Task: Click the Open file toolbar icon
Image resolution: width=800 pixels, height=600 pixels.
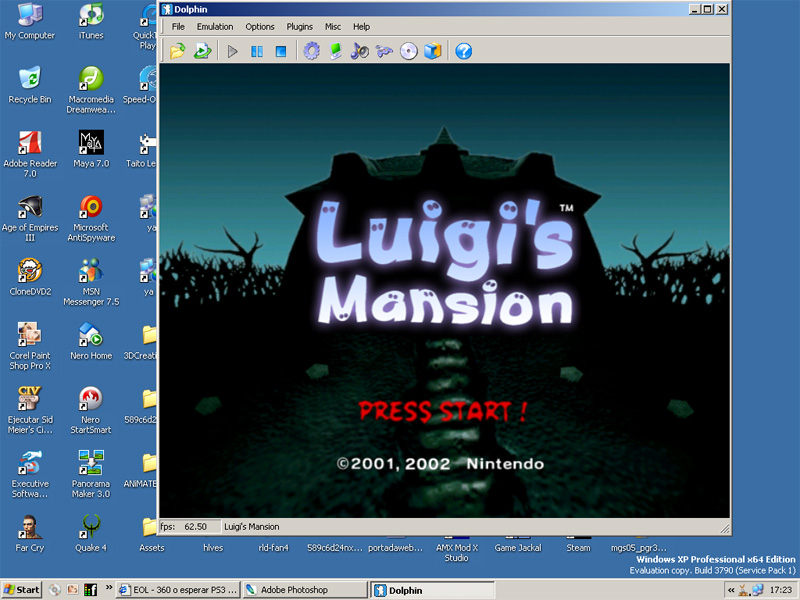Action: [x=177, y=51]
